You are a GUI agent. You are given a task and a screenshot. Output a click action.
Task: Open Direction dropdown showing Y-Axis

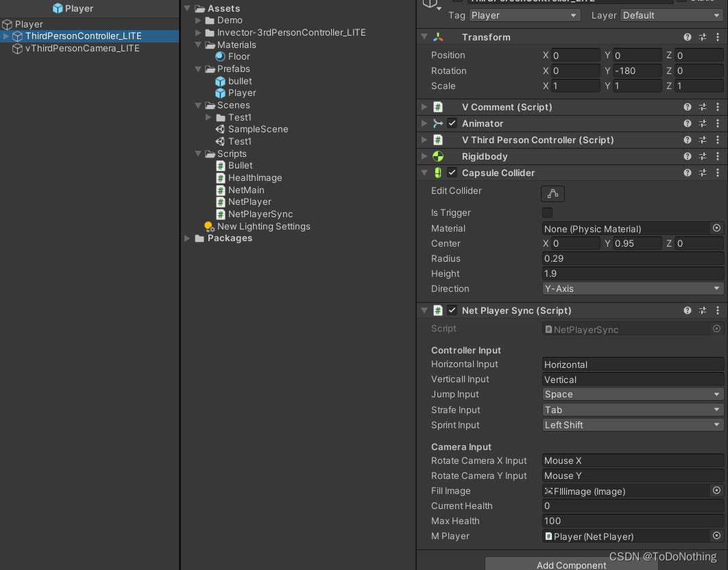632,288
